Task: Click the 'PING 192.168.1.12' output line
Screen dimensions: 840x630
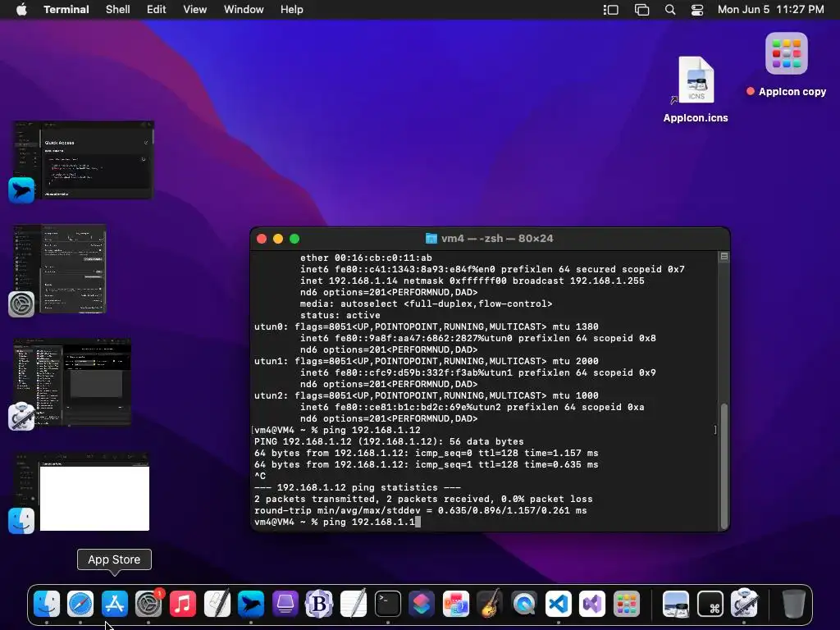Action: tap(389, 441)
